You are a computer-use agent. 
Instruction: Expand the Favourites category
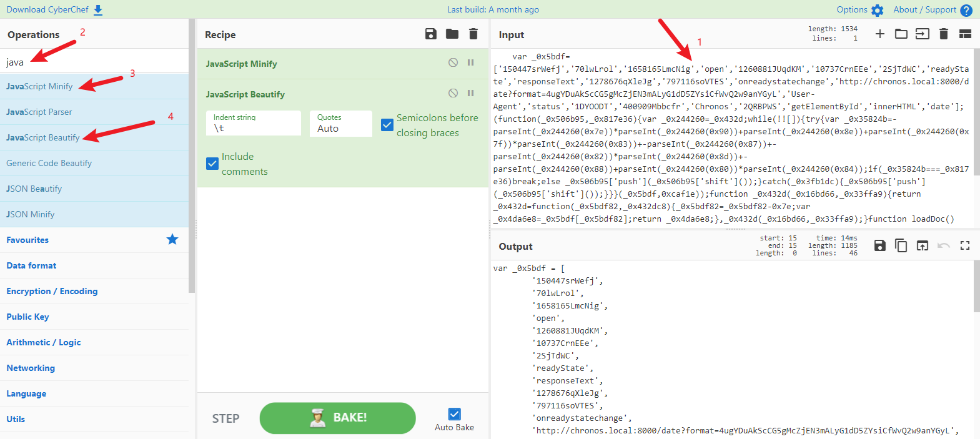click(x=94, y=240)
